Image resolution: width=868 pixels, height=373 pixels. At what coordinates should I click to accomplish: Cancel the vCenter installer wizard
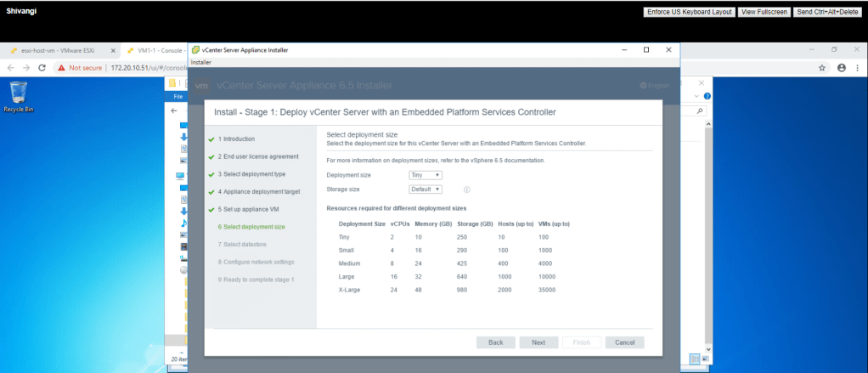tap(624, 342)
